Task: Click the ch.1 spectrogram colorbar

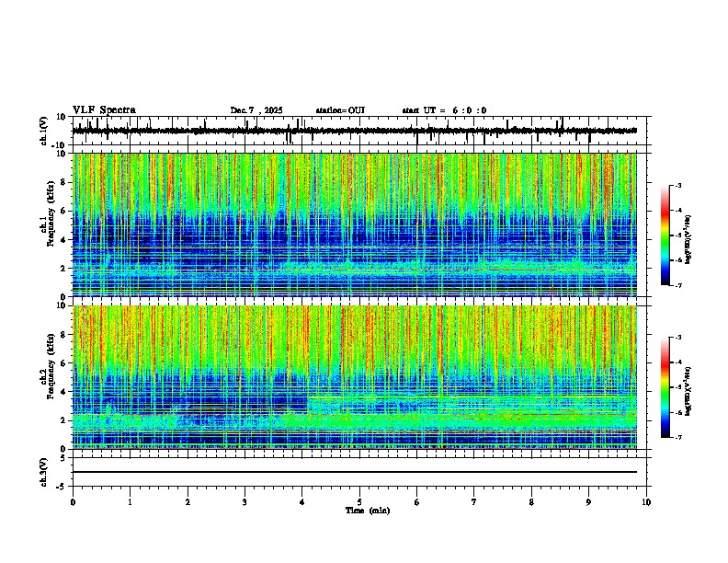Action: [x=665, y=236]
